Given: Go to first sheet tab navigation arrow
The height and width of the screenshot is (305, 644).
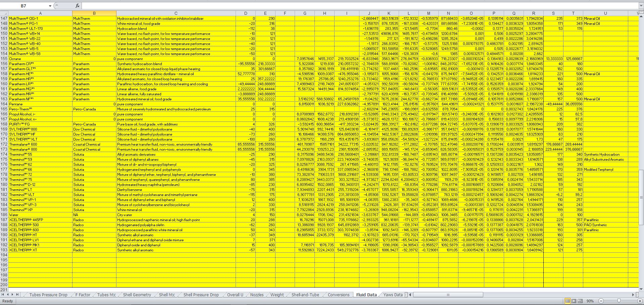Looking at the screenshot, I should pos(3,295).
